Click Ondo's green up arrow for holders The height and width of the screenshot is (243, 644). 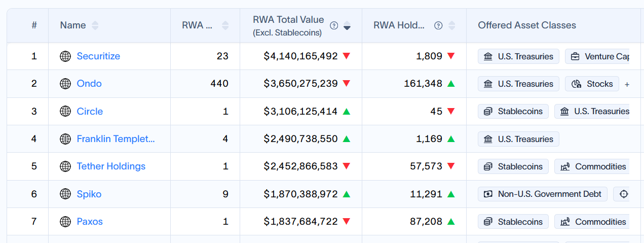point(451,84)
